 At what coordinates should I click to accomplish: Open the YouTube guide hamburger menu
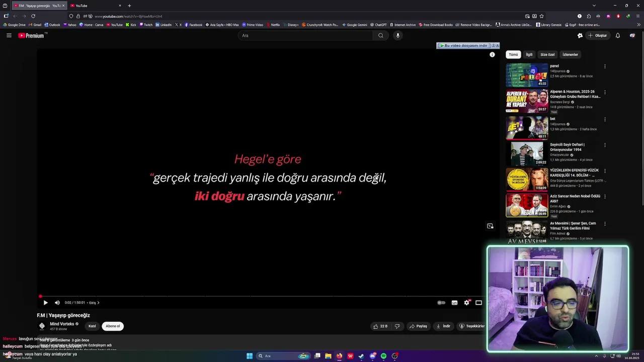pos(9,35)
